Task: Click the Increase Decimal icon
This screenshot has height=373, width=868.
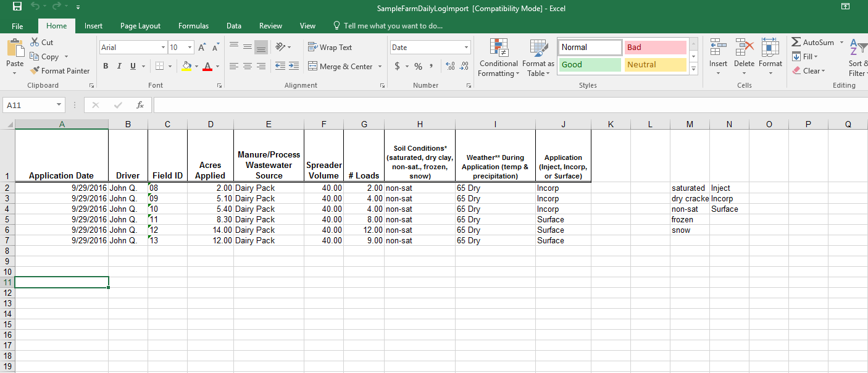Action: point(450,66)
